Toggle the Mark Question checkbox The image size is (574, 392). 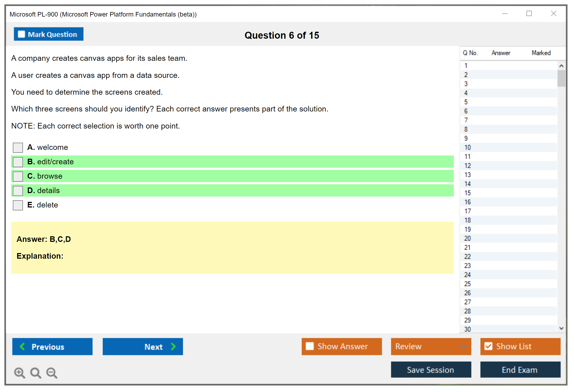coord(21,34)
